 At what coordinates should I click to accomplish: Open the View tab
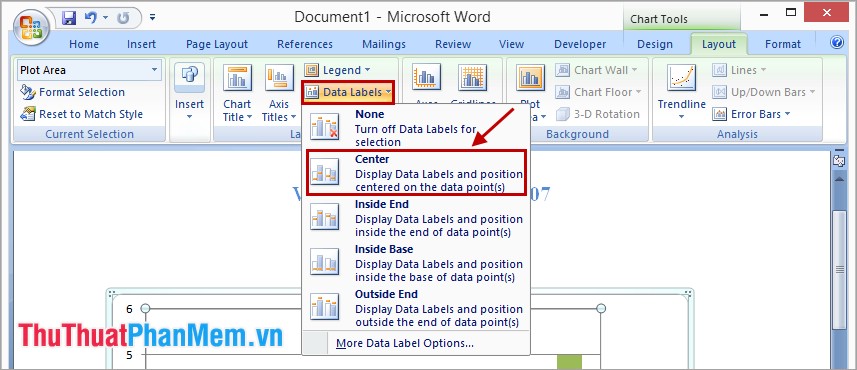[512, 44]
